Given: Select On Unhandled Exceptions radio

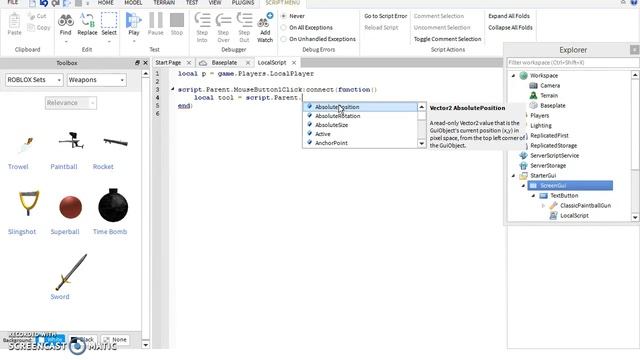Looking at the screenshot, I should click(x=284, y=39).
